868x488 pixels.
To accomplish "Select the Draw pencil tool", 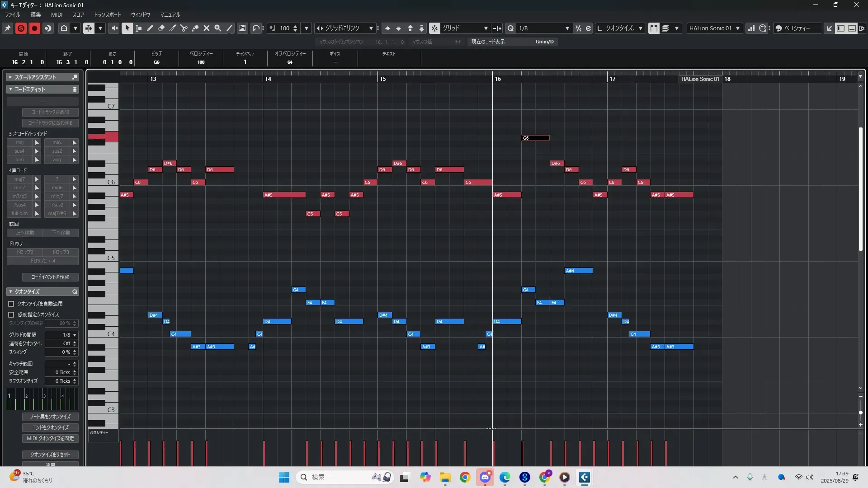I will click(x=150, y=28).
